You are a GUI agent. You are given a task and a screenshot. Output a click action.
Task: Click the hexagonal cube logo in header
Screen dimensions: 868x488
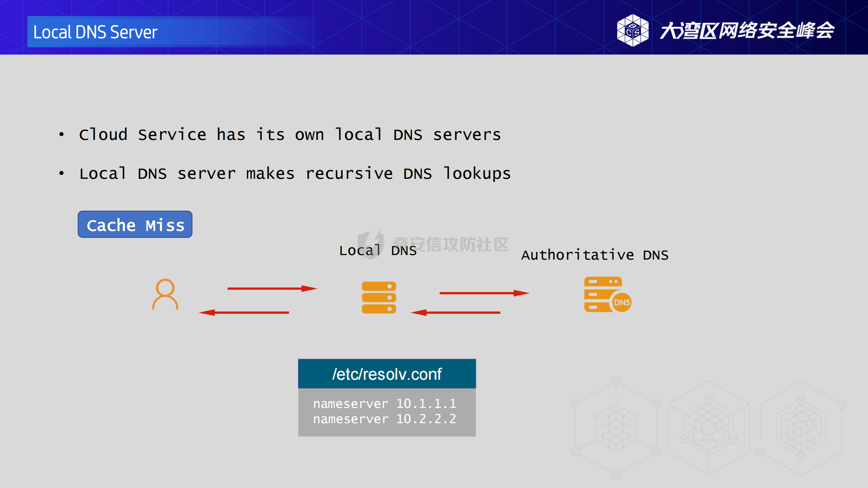[633, 30]
